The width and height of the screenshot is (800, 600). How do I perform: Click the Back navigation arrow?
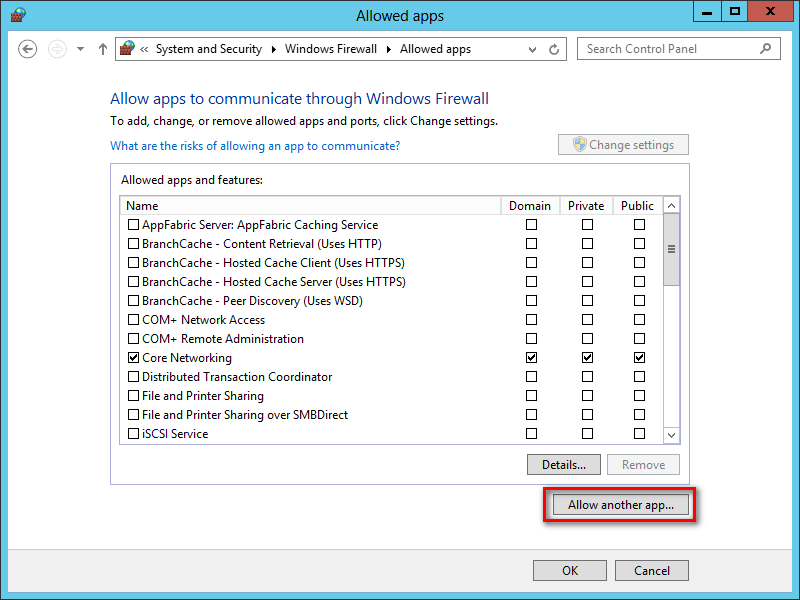[28, 49]
